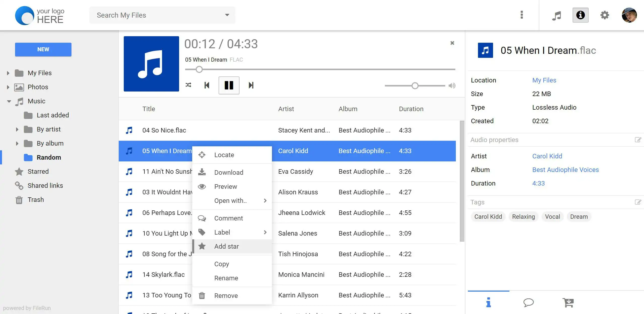Click the Best Audiophile Voices album link
The image size is (644, 314).
566,169
